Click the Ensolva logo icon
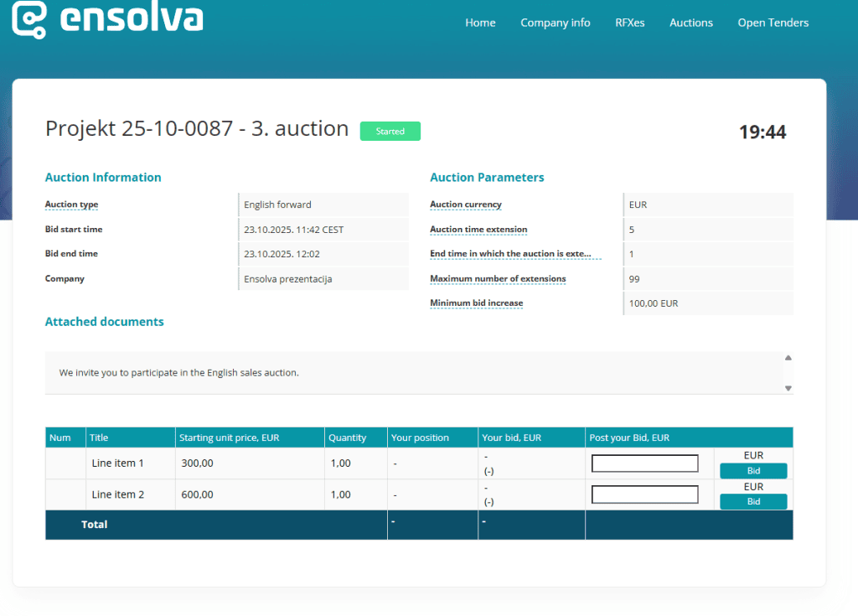Screen dimensions: 858x616 29,18
